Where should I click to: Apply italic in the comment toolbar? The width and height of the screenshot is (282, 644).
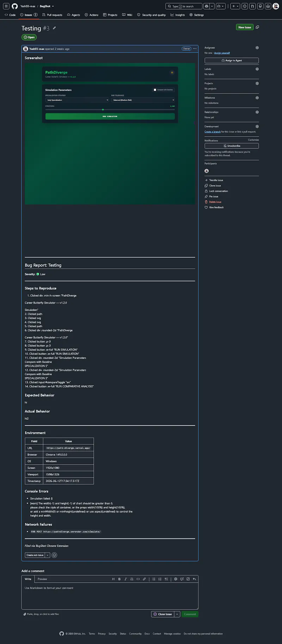[x=125, y=579]
